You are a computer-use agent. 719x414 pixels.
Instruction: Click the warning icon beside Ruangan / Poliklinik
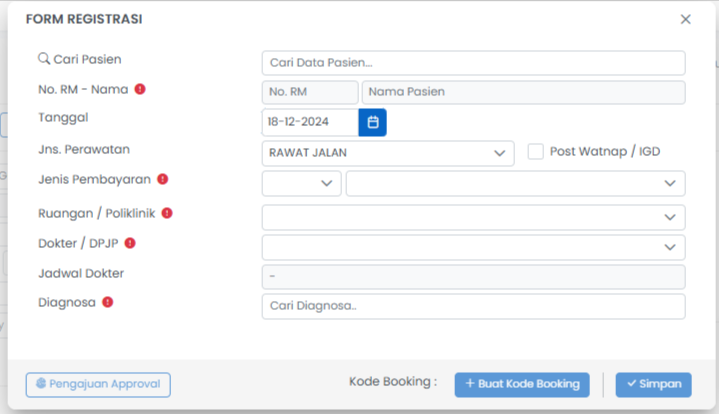167,213
